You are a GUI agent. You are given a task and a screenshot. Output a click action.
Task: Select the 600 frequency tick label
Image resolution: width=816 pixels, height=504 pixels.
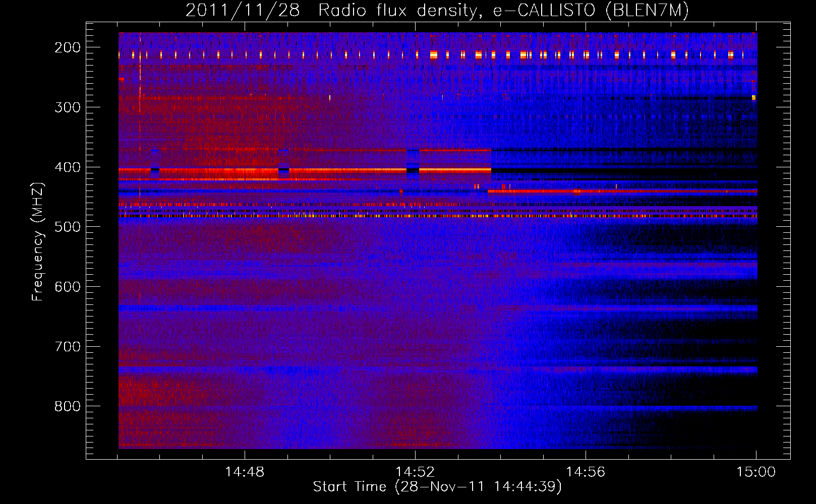(x=68, y=287)
